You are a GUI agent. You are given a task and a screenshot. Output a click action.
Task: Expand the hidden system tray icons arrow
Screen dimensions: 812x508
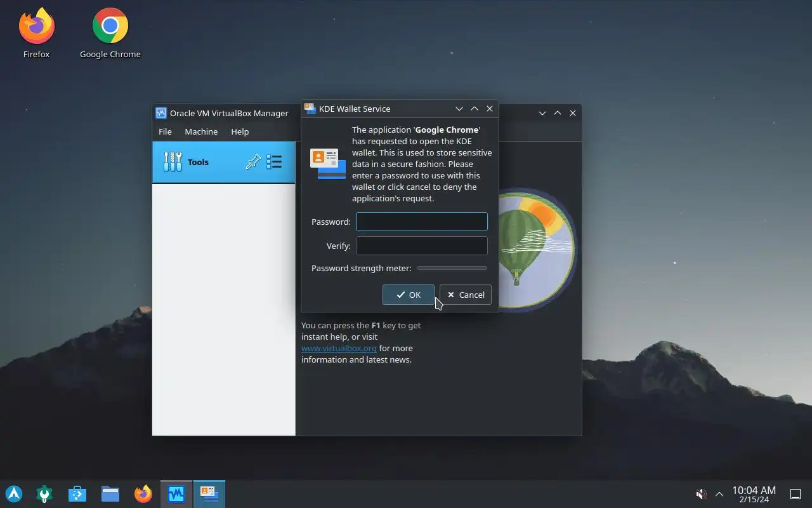point(719,494)
